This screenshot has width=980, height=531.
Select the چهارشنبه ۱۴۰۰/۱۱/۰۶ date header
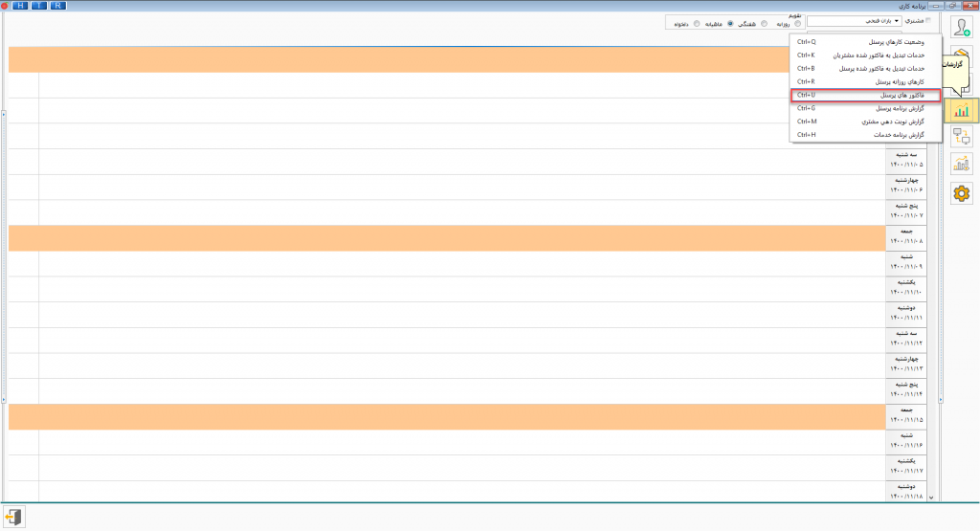[x=906, y=186]
